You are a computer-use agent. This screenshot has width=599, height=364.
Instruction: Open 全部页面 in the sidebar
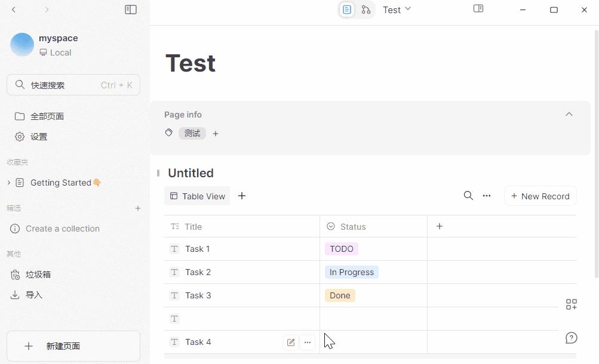pos(47,116)
